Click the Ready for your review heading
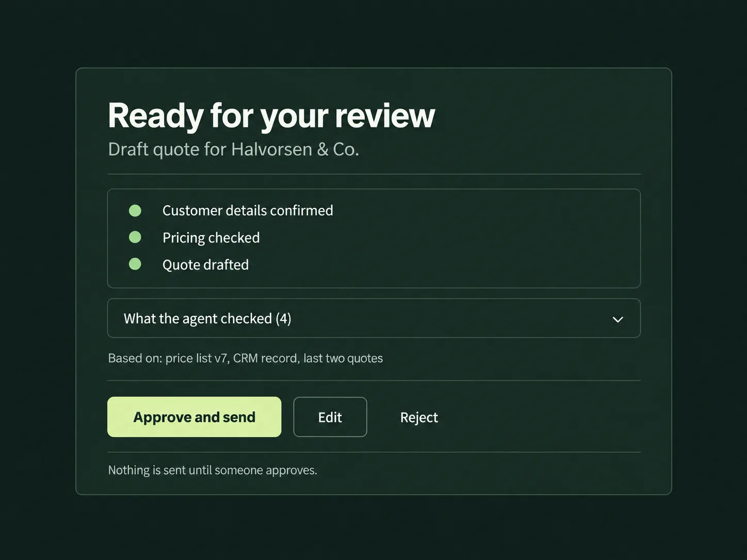This screenshot has width=747, height=560. click(271, 116)
